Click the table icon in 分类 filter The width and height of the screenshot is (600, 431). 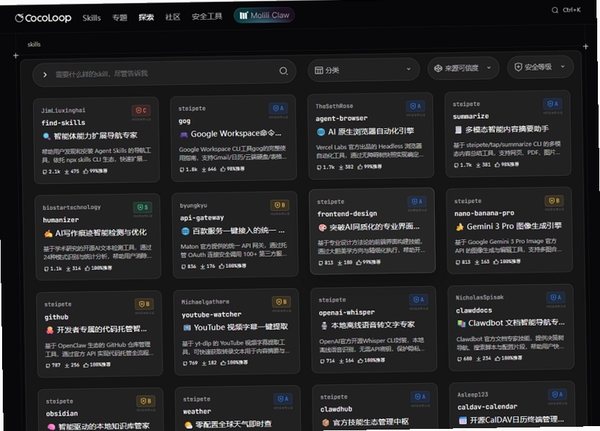coord(319,70)
